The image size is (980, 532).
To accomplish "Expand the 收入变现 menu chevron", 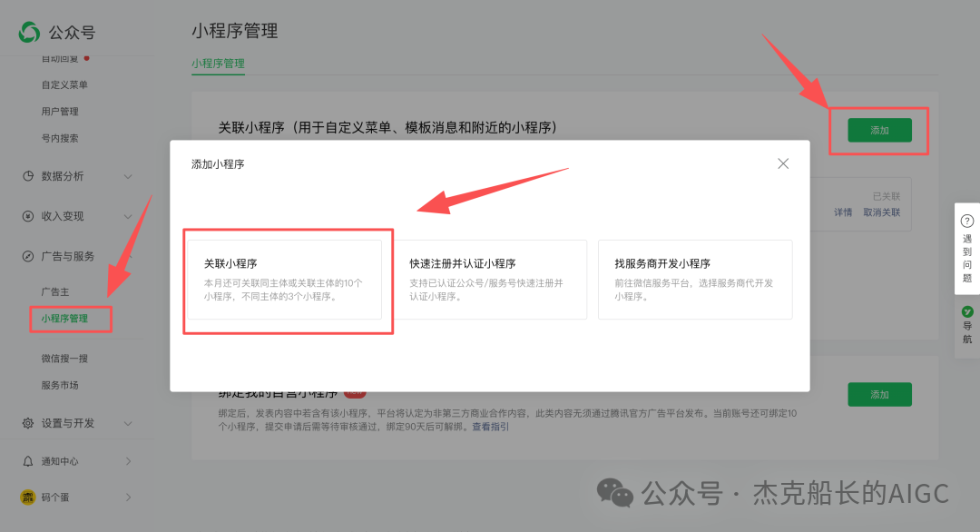I will click(128, 217).
